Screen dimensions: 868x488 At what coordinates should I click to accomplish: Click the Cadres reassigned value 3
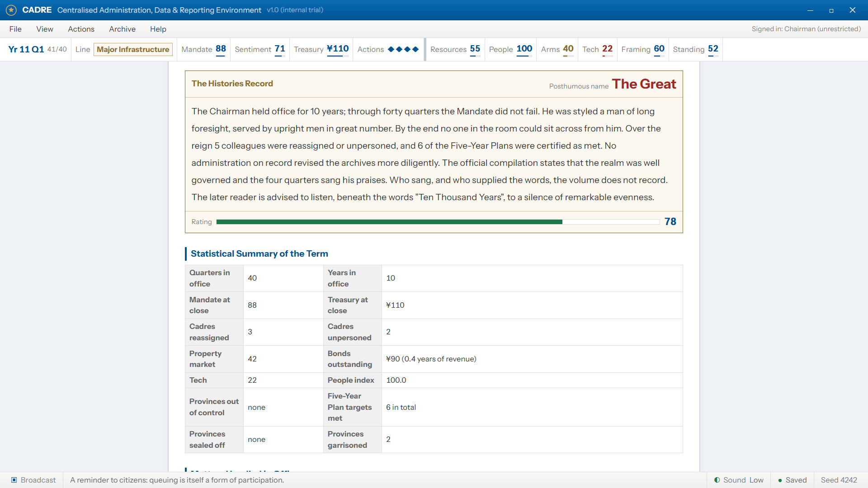click(x=283, y=332)
